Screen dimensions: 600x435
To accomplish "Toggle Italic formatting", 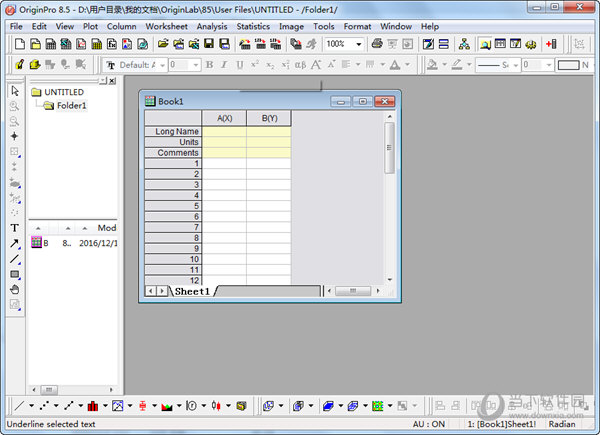I will [224, 65].
